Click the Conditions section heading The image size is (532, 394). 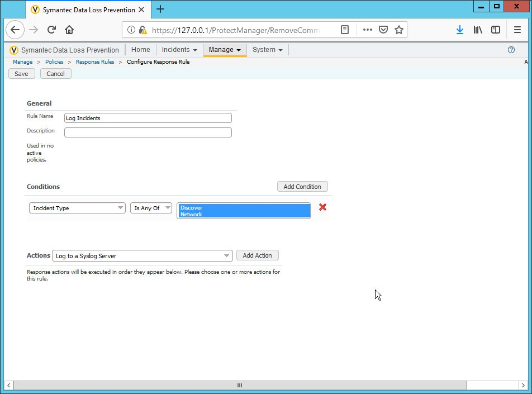click(x=43, y=187)
